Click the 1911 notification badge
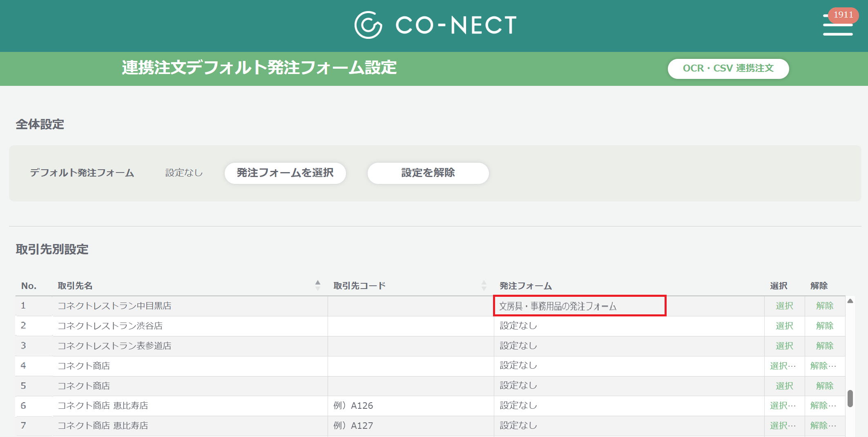This screenshot has width=868, height=437. pyautogui.click(x=843, y=15)
